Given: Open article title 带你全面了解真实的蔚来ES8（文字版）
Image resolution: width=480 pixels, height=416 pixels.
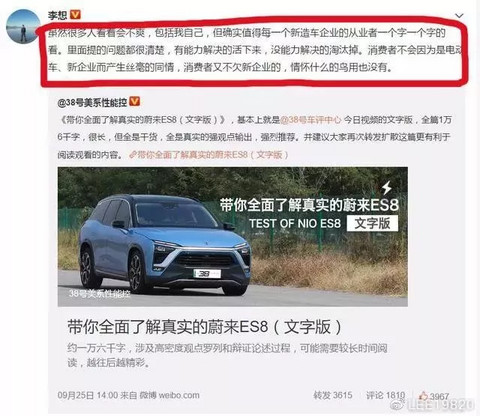Looking at the screenshot, I should (205, 326).
